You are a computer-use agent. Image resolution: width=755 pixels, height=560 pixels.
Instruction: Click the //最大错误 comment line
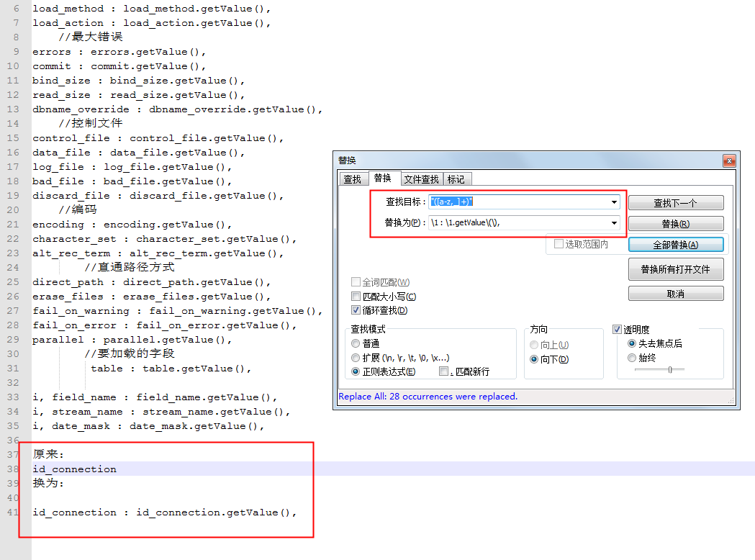click(x=91, y=37)
